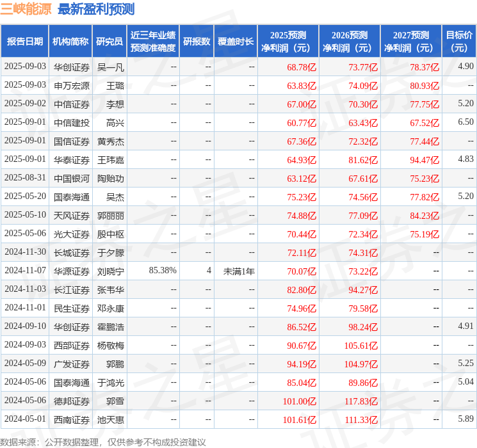Click the 机构简称 column header
This screenshot has height=448, width=477.
point(70,41)
